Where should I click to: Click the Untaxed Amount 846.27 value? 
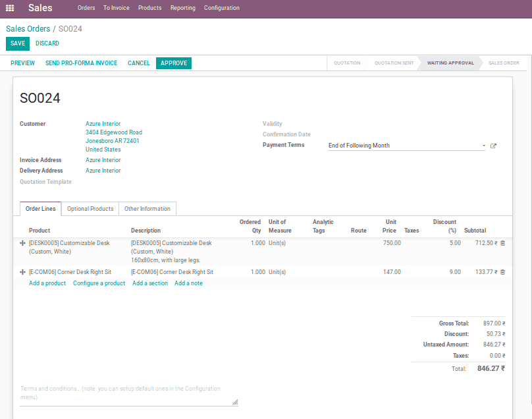(x=494, y=345)
